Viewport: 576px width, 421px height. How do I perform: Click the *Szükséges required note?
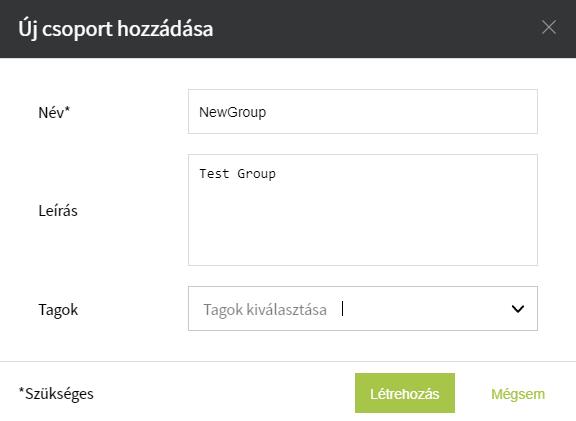56,394
